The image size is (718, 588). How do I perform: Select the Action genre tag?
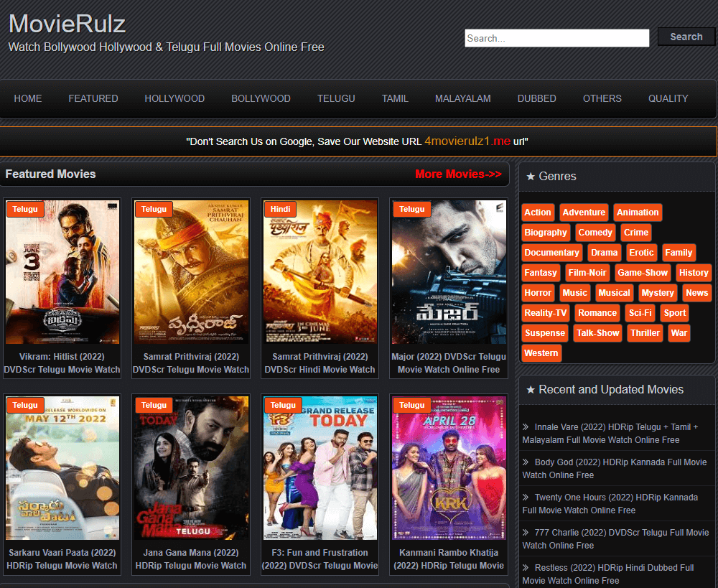[538, 212]
